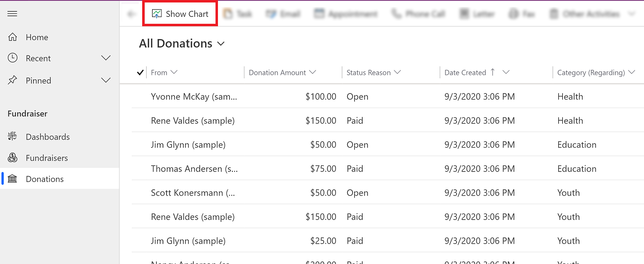Click the $75.00 donation amount cell

coord(323,168)
